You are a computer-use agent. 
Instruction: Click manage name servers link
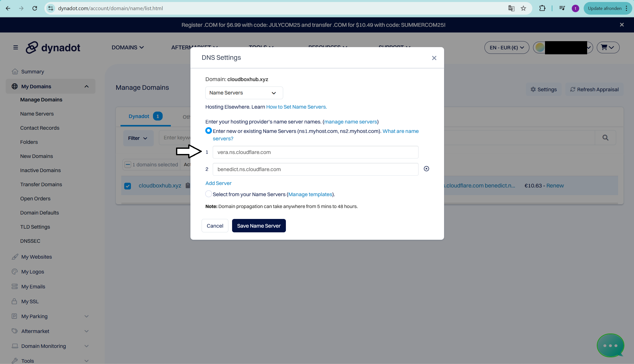[351, 122]
